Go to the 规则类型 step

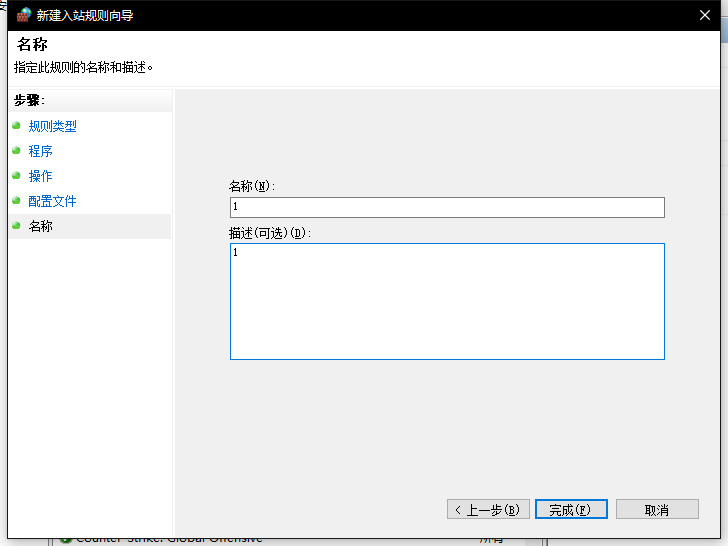pos(52,126)
